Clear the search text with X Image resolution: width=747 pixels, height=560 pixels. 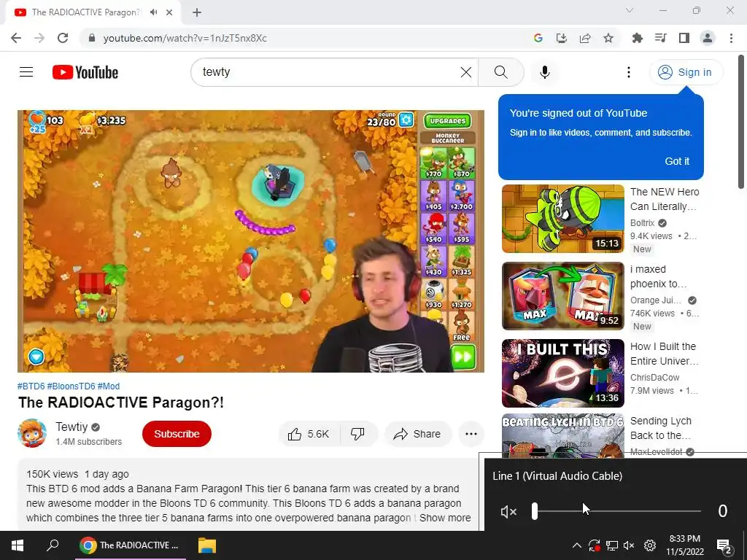pyautogui.click(x=466, y=72)
